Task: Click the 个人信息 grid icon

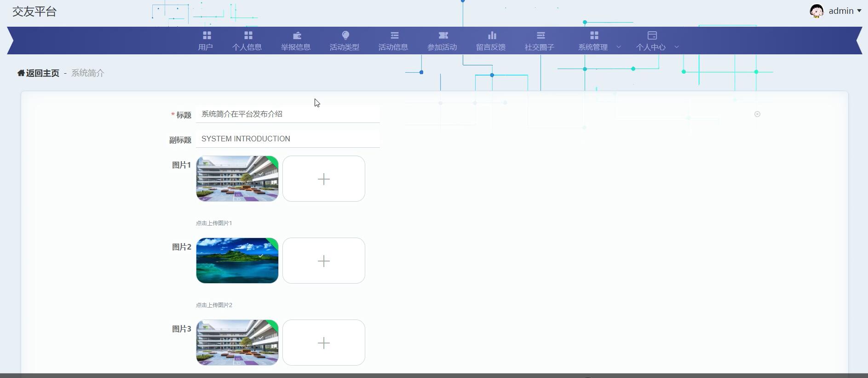Action: pos(248,35)
